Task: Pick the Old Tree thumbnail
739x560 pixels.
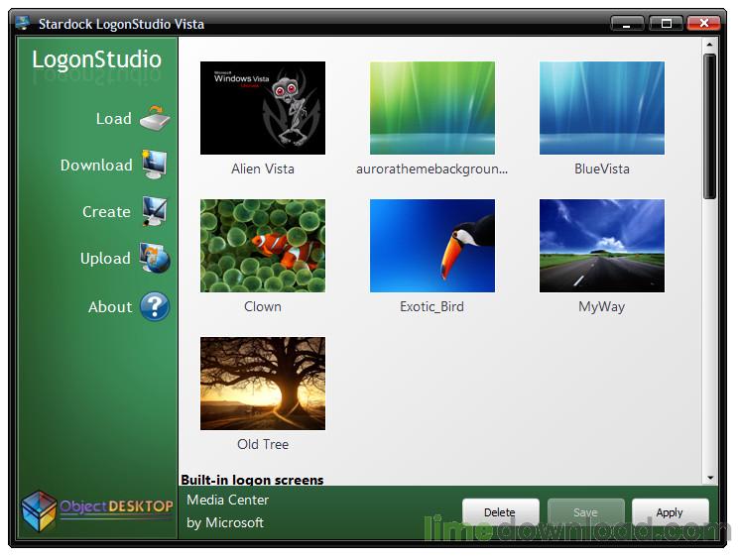Action: coord(263,383)
